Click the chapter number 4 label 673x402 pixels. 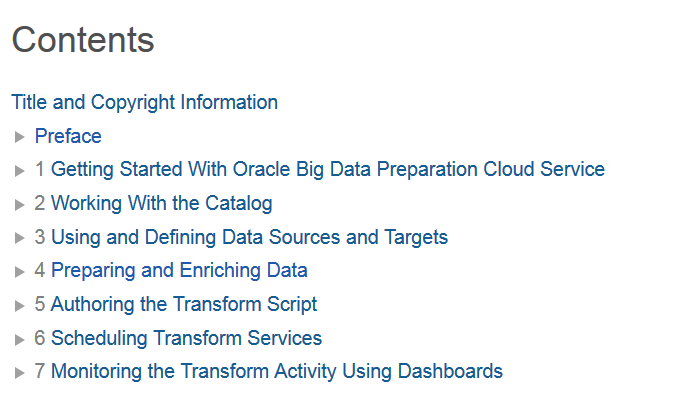pos(40,271)
